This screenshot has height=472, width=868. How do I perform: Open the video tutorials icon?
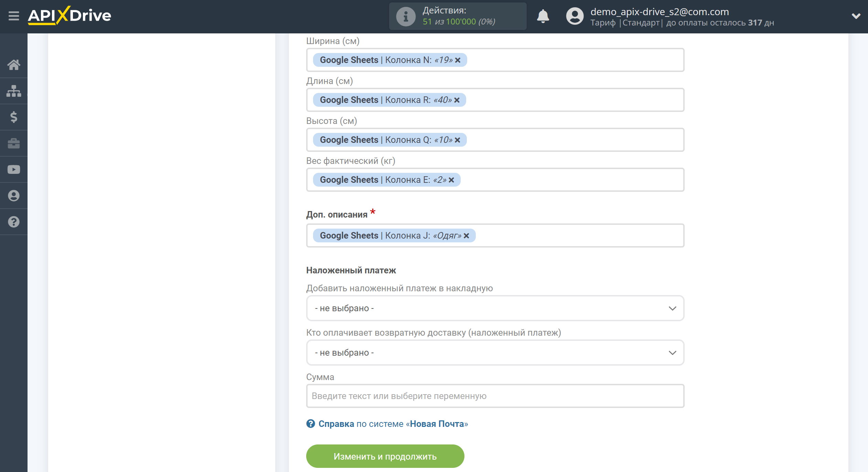tap(14, 169)
